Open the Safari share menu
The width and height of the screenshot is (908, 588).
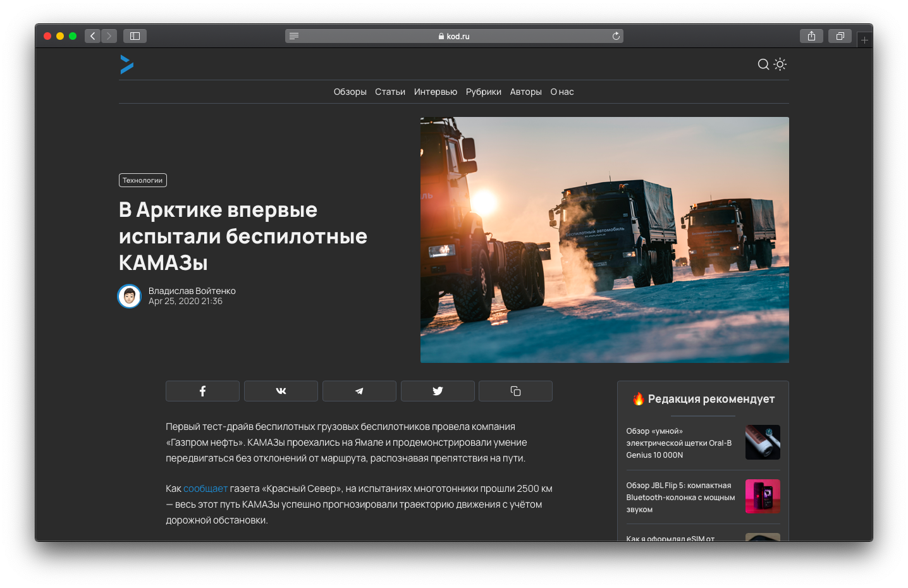pyautogui.click(x=811, y=36)
